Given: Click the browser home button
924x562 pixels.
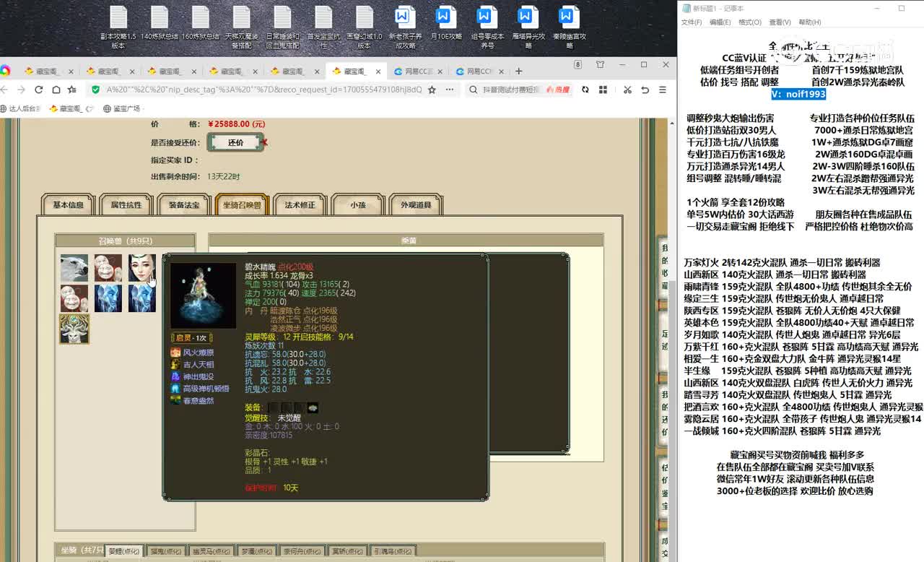Looking at the screenshot, I should [56, 90].
